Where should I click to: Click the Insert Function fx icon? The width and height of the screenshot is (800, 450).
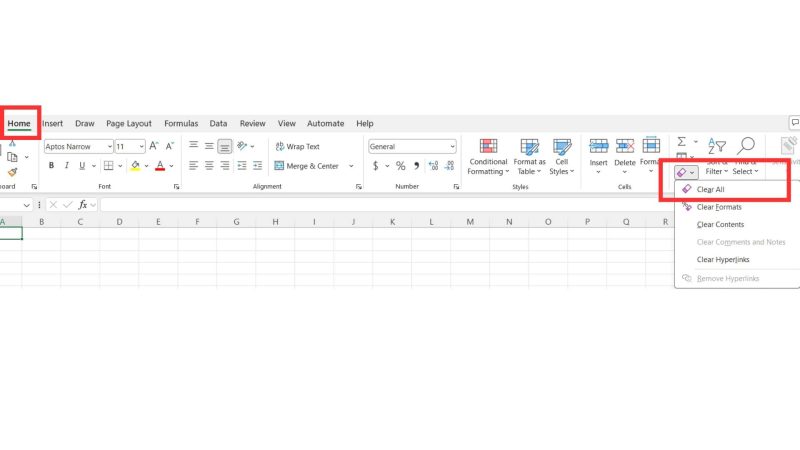[83, 205]
